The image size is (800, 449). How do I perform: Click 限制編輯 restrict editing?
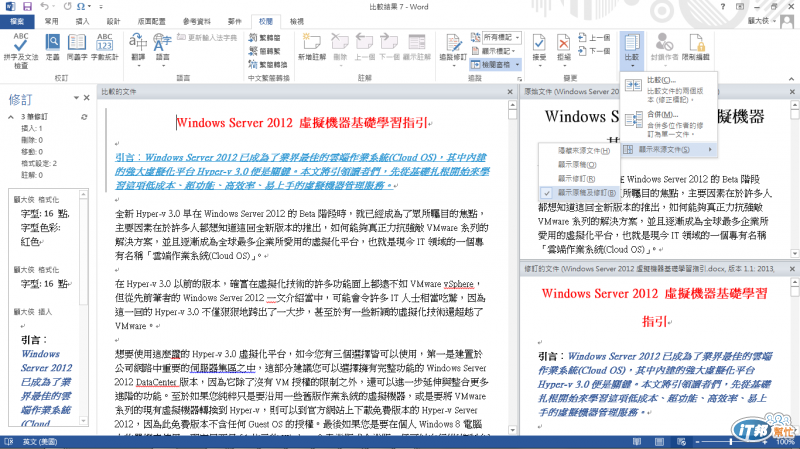[696, 47]
